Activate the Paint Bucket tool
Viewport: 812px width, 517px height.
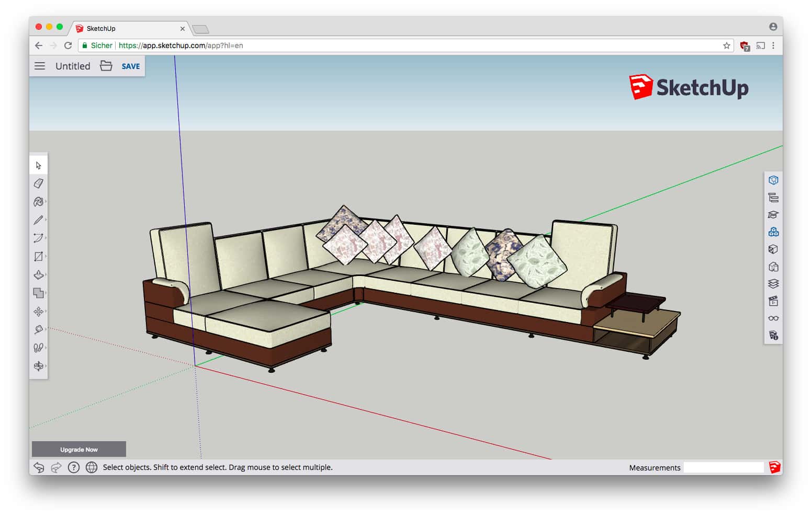point(39,201)
